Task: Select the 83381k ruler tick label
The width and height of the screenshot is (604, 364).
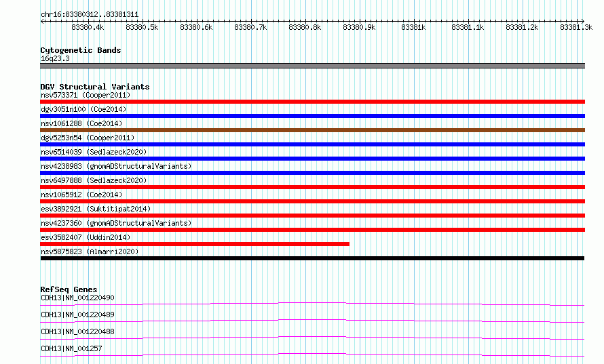Action: [x=413, y=27]
